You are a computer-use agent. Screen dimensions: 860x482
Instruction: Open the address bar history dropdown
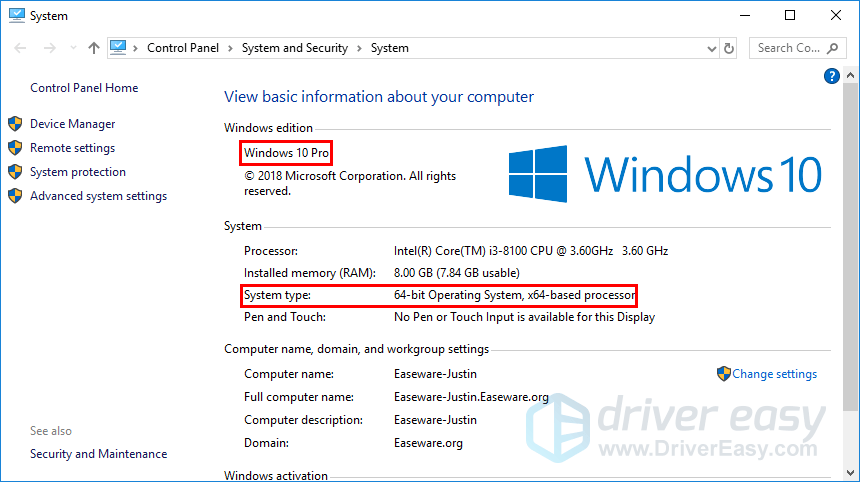point(711,49)
